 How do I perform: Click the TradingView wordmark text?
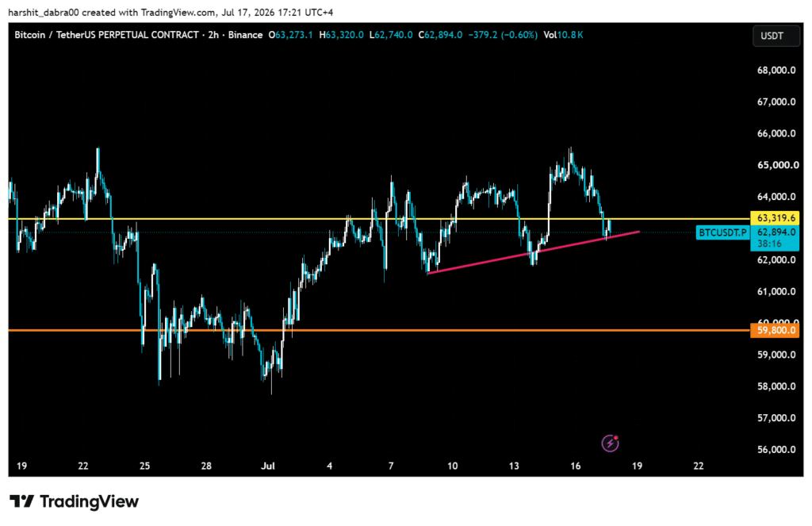[x=89, y=501]
